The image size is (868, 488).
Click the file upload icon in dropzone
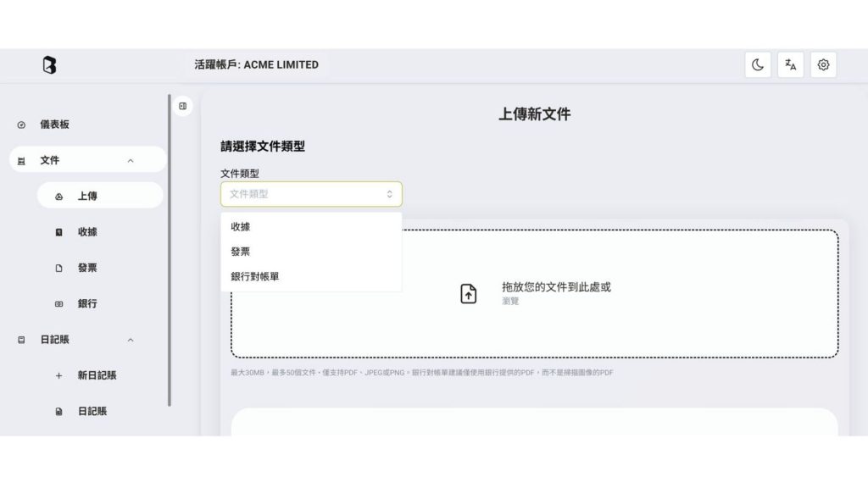tap(468, 294)
